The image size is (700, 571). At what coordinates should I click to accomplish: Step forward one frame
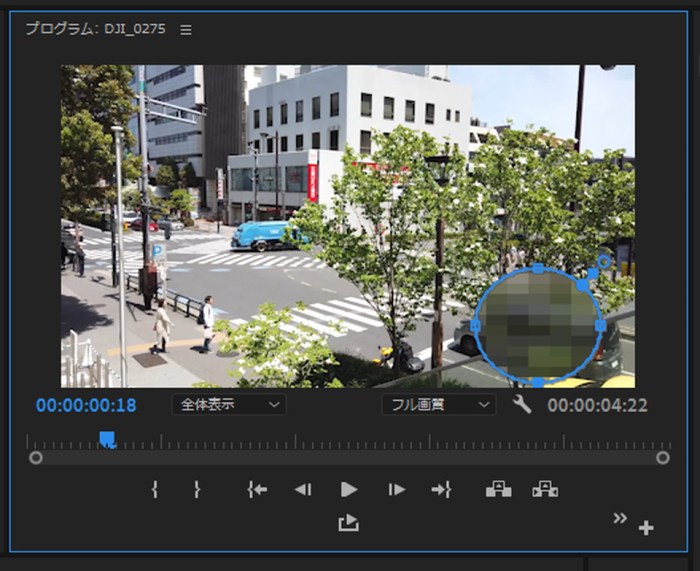pyautogui.click(x=396, y=490)
